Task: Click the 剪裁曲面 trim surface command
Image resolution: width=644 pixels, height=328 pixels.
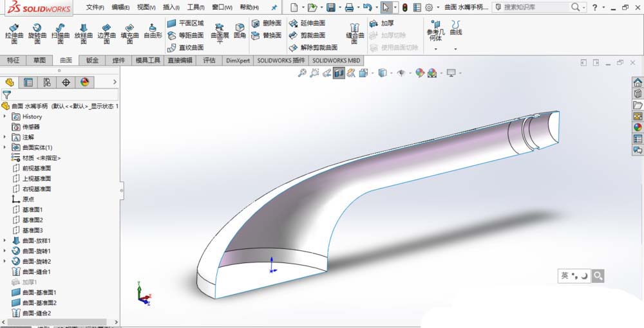Action: (307, 35)
